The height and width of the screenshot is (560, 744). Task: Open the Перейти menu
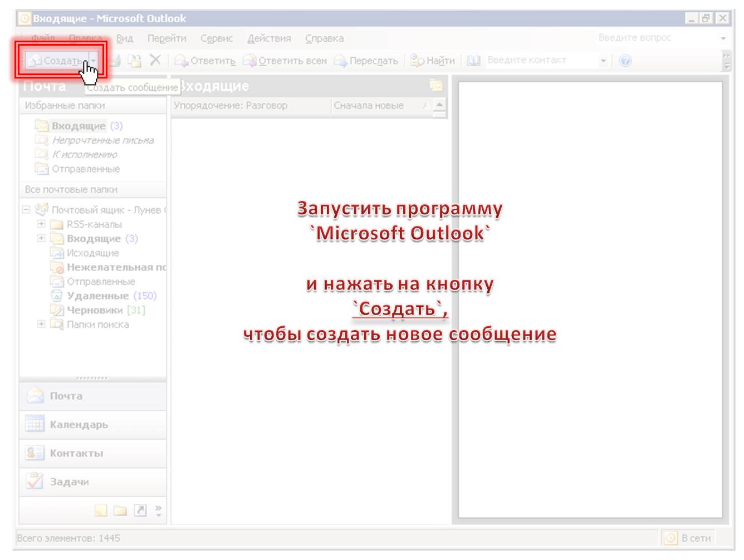(167, 38)
